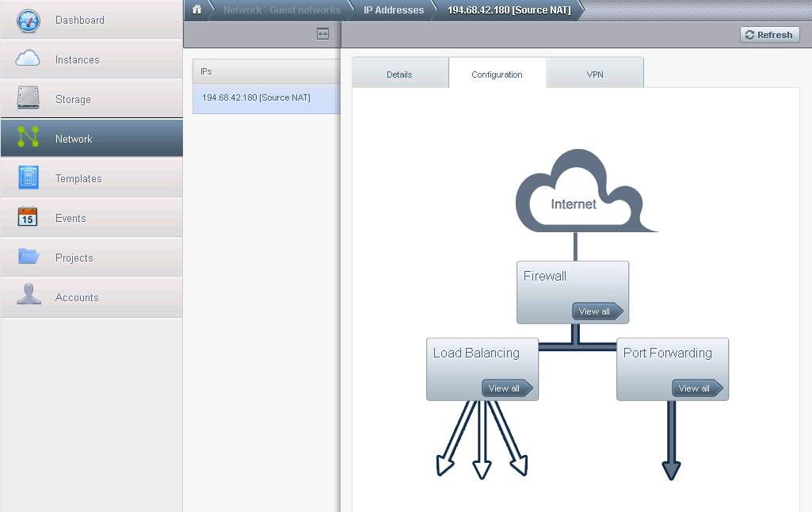Click the Accounts person icon

28,296
